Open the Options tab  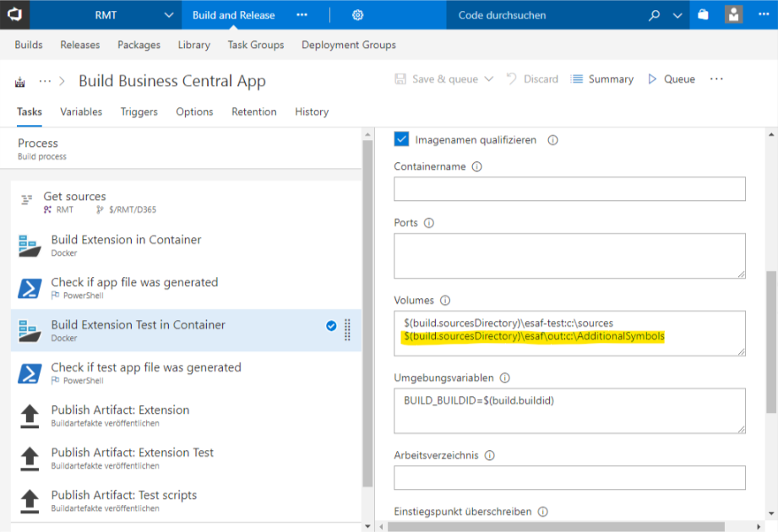[x=194, y=111]
